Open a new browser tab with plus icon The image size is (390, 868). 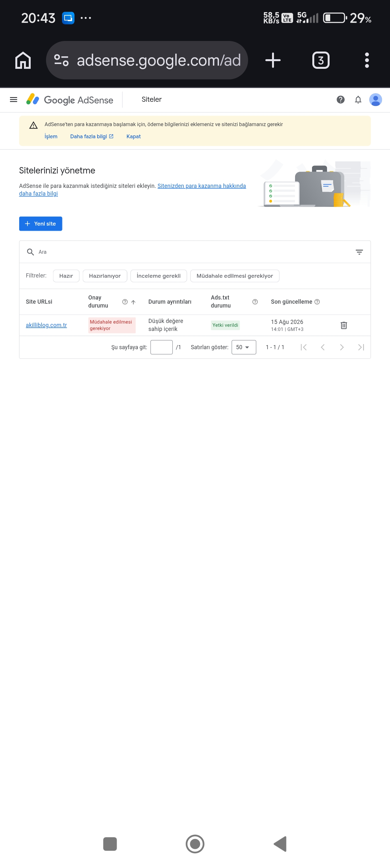273,60
